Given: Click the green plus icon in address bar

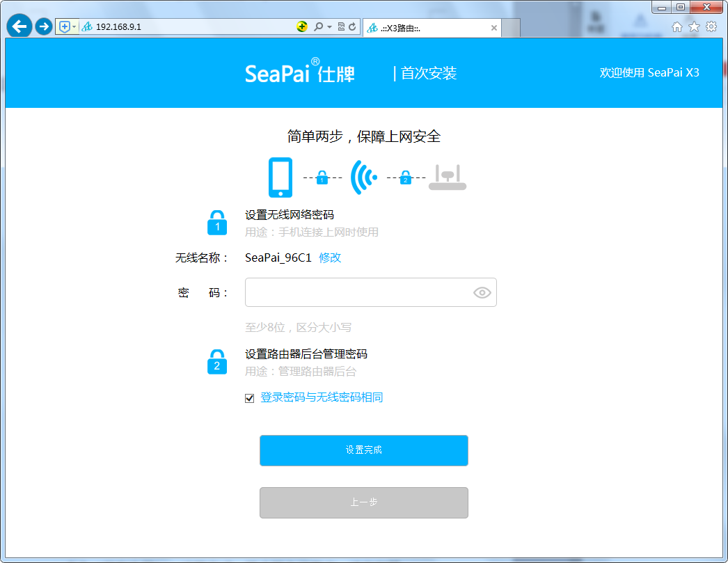Looking at the screenshot, I should 302,26.
